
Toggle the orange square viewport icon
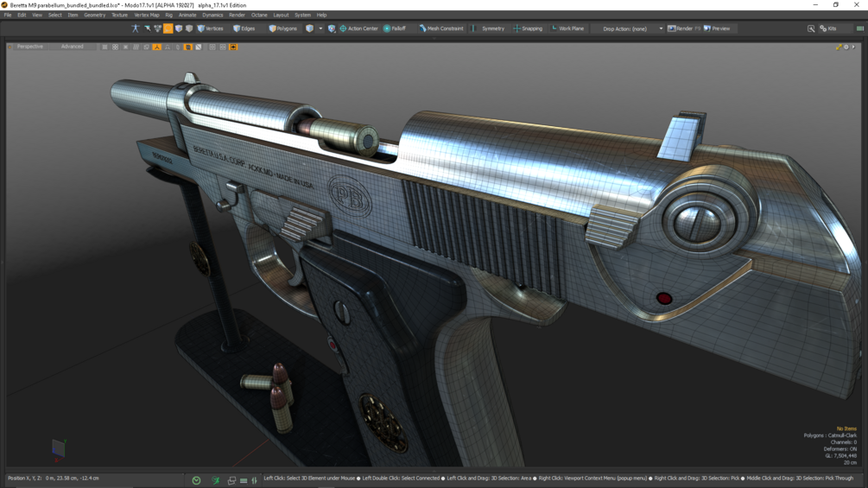tap(188, 47)
